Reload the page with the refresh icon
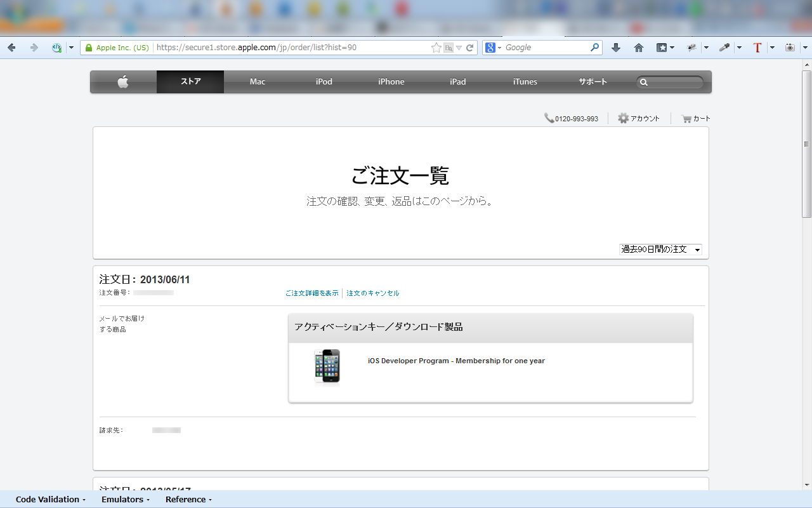 (x=470, y=48)
